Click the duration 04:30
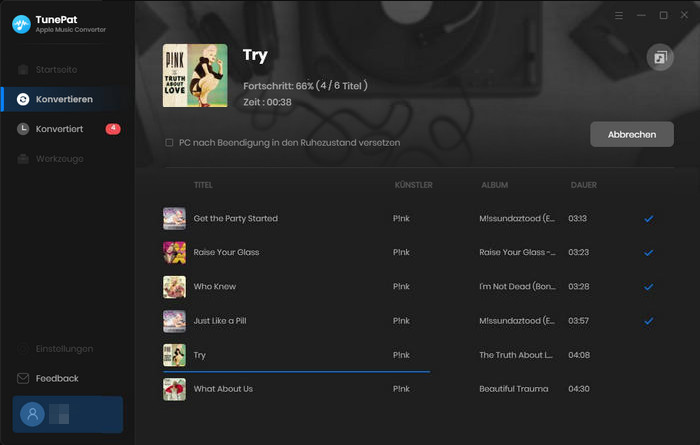 pyautogui.click(x=579, y=389)
